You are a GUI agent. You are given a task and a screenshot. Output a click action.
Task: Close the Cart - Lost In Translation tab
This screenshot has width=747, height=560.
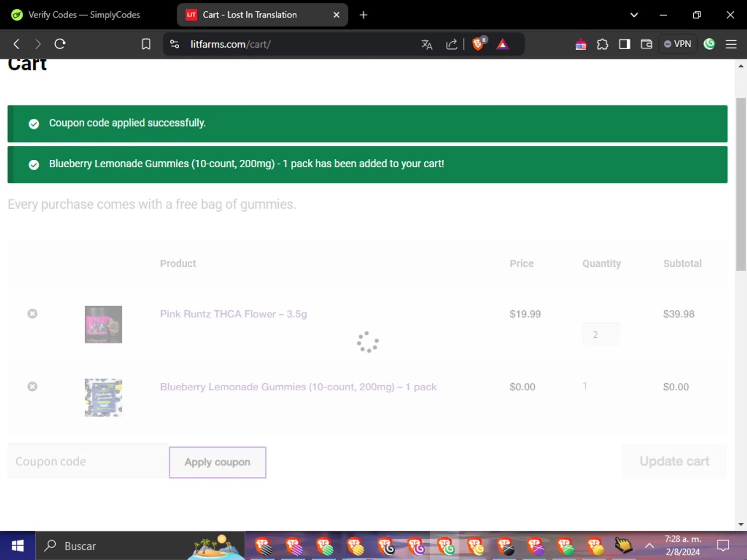337,15
